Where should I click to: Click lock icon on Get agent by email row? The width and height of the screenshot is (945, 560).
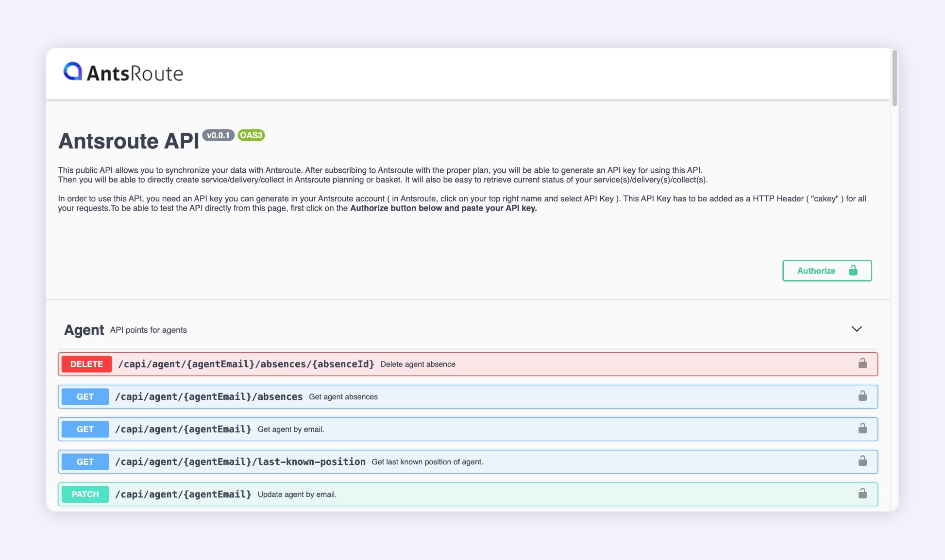pos(862,428)
